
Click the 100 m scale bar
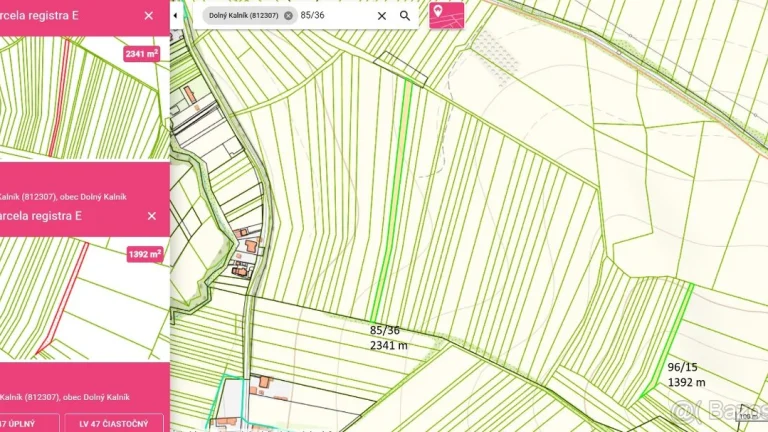point(749,415)
